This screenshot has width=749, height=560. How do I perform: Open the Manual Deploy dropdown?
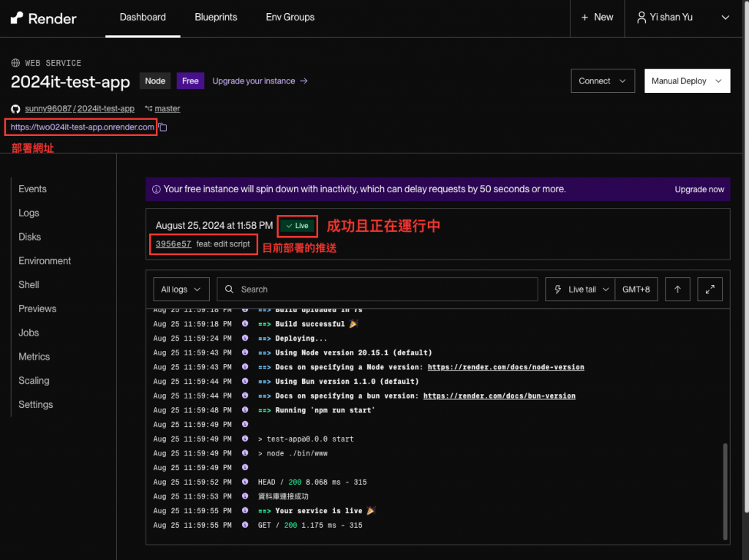[687, 81]
